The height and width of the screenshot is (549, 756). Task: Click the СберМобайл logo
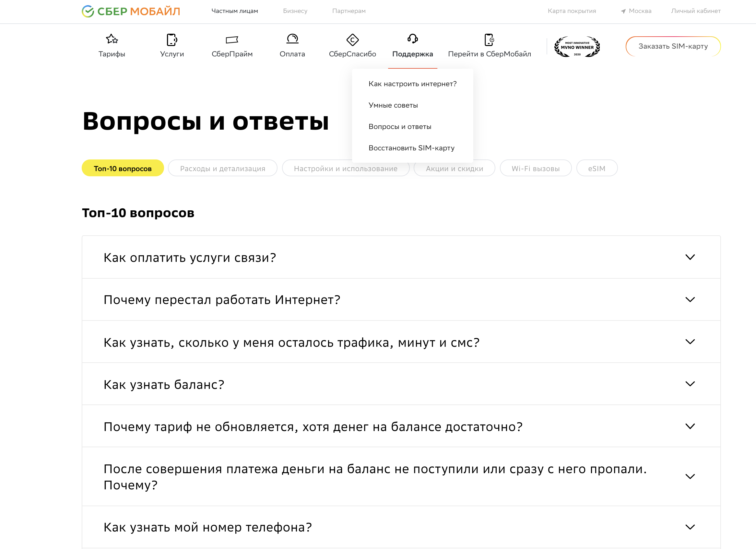tap(130, 11)
